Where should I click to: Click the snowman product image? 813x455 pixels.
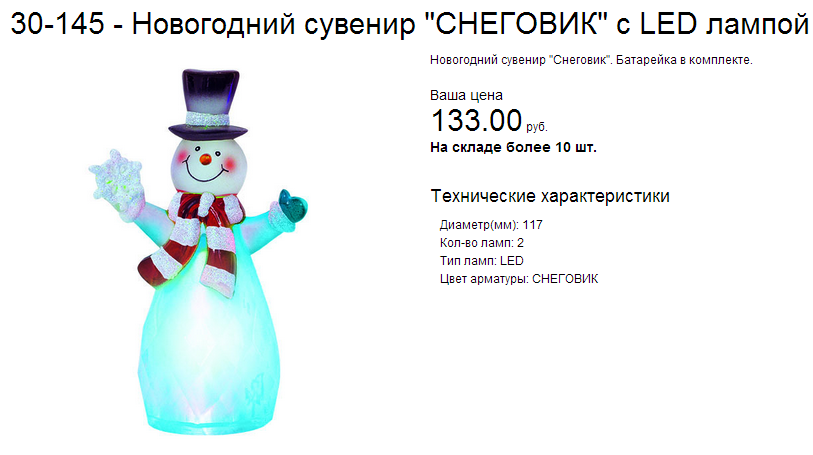coord(199,252)
